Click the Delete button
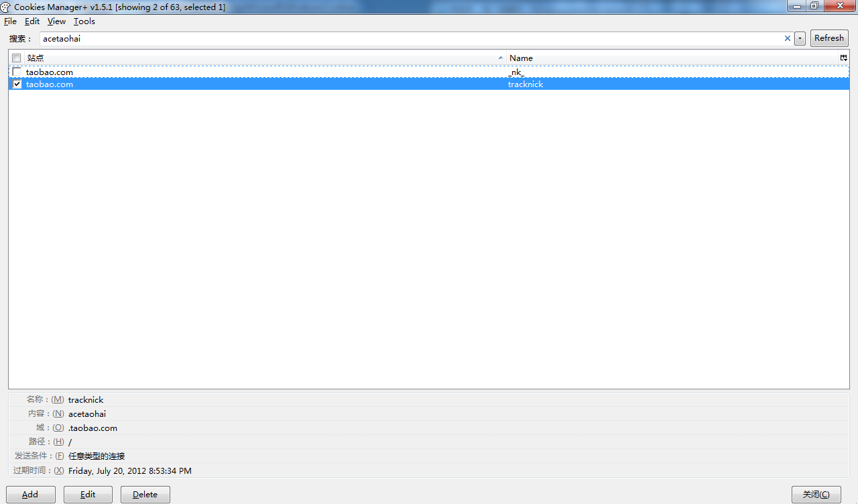The image size is (858, 504). coord(145,495)
